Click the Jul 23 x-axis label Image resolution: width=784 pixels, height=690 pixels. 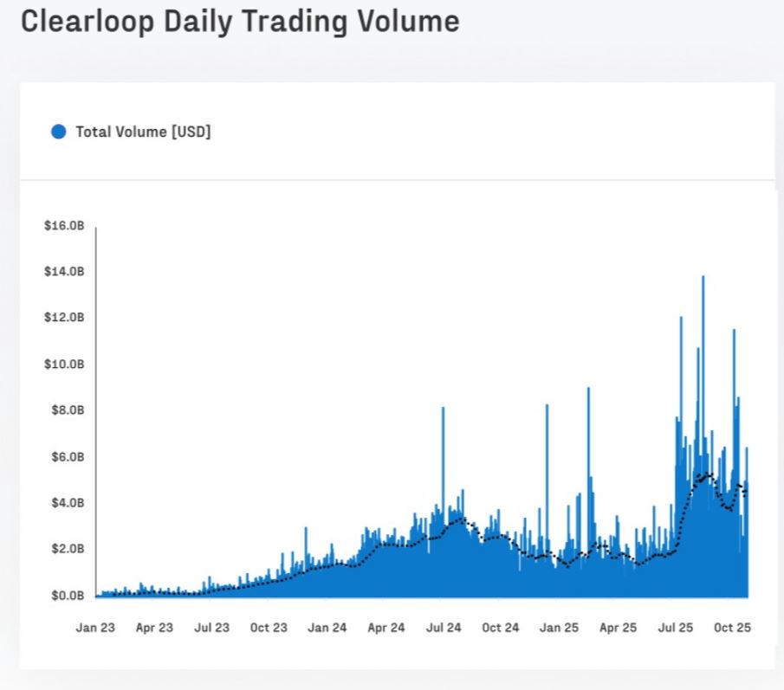pos(211,628)
